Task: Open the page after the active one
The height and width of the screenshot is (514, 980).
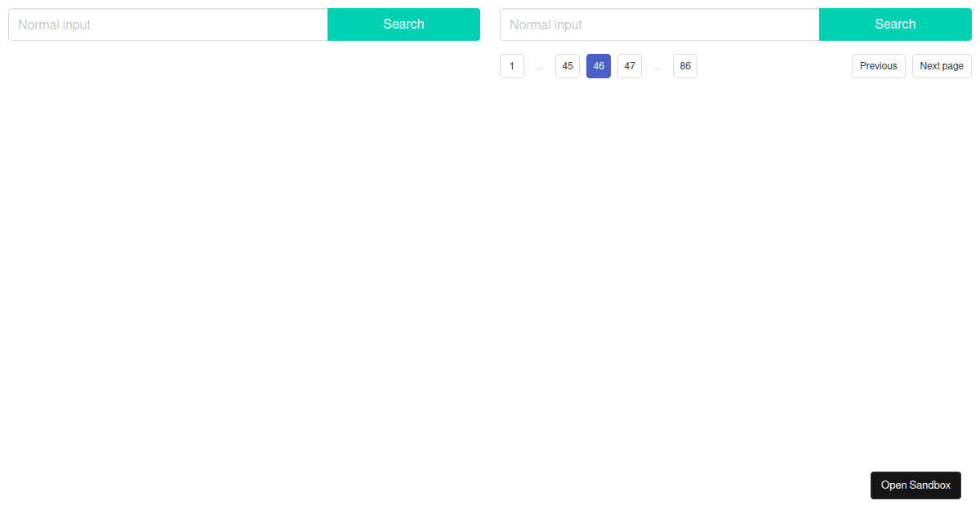Action: pos(630,66)
